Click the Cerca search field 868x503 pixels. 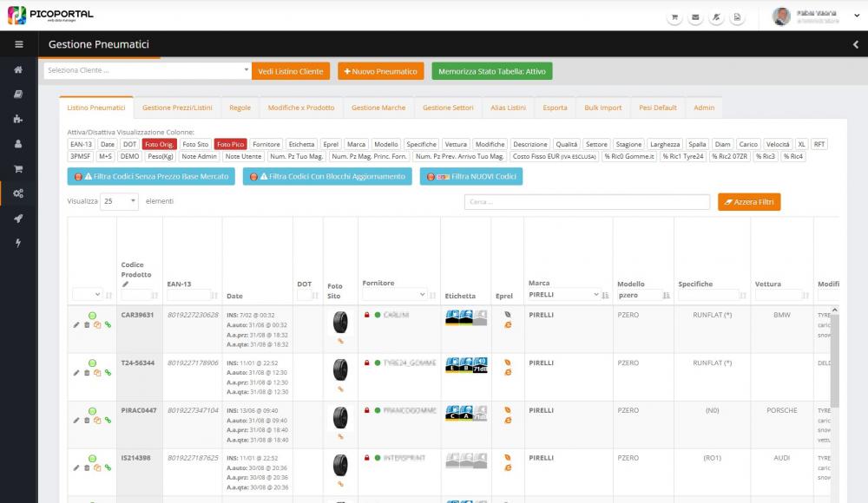pos(587,202)
